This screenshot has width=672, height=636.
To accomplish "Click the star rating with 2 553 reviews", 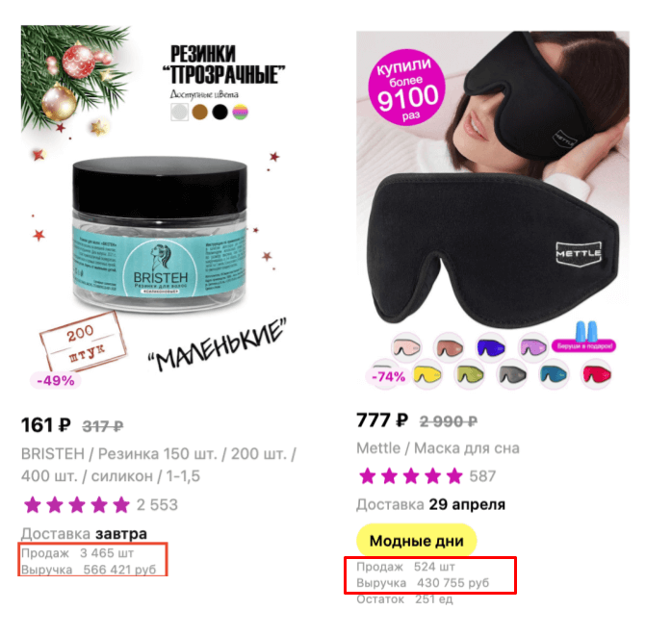I will pyautogui.click(x=100, y=505).
